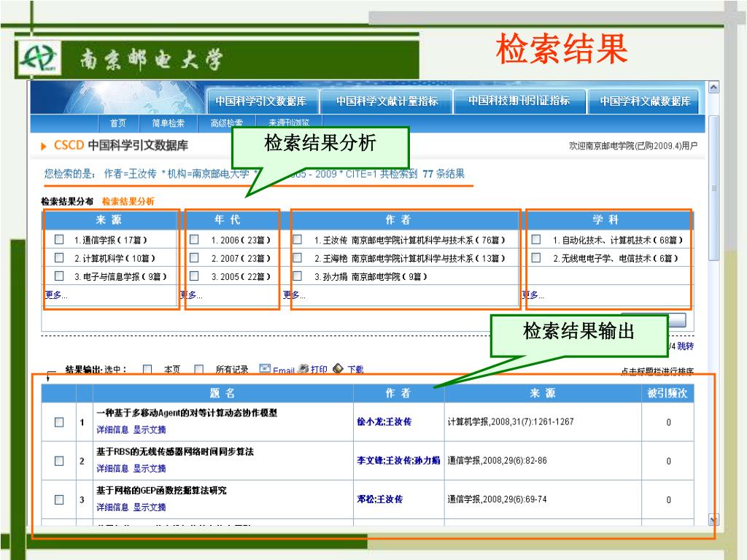The width and height of the screenshot is (747, 560).
Task: Open 显示文摘 for the RBS无线传感器 article
Action: pyautogui.click(x=150, y=468)
